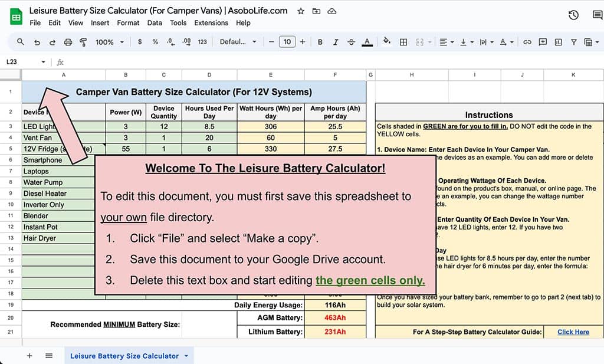Open the Google Sheets home icon
Screen dimensions: 604x364
[x=16, y=17]
